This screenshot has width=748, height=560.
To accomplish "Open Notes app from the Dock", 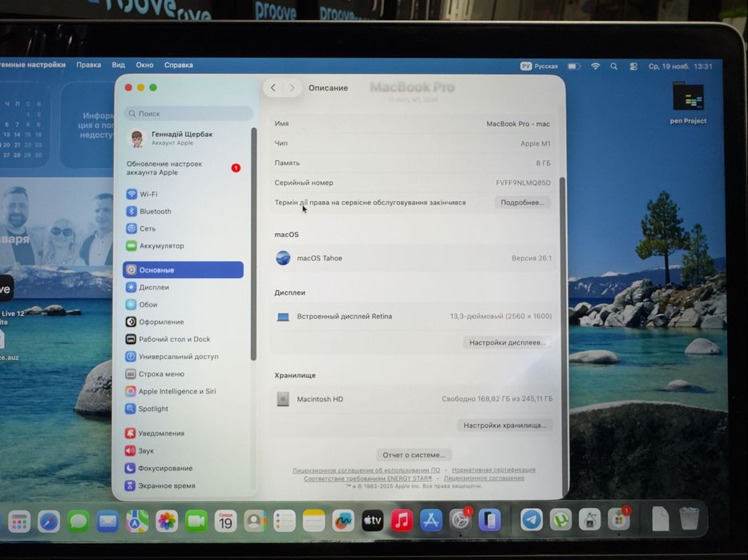I will 313,521.
